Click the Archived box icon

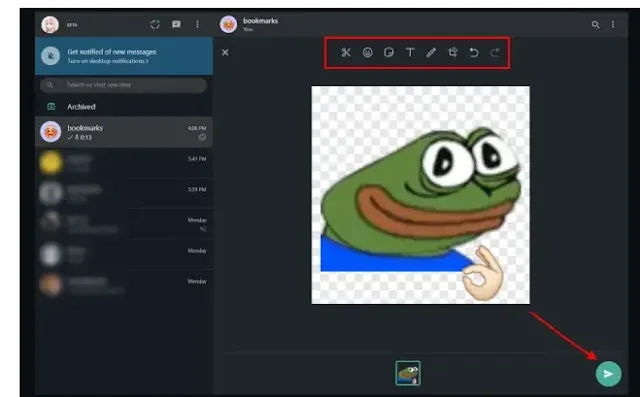pos(51,106)
